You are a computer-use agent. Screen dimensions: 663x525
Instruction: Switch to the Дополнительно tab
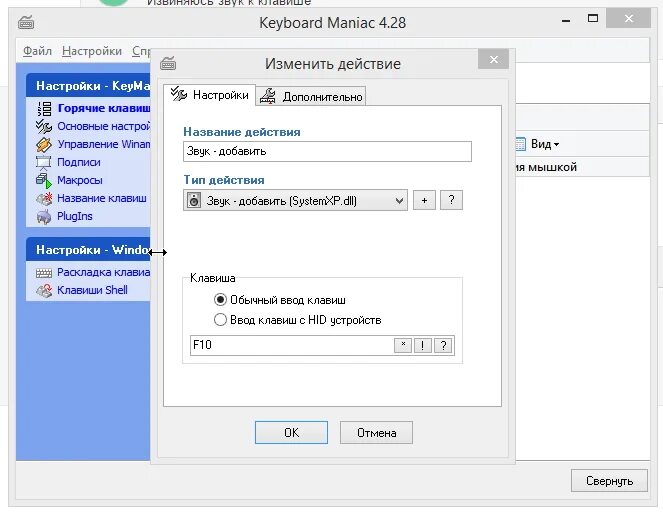(311, 96)
